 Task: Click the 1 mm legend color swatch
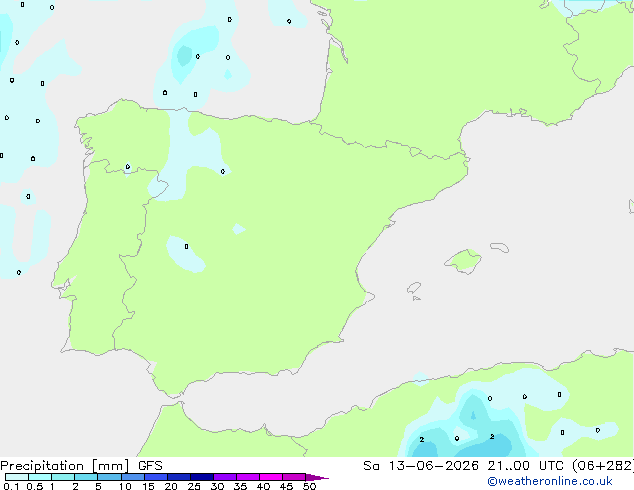click(x=63, y=477)
